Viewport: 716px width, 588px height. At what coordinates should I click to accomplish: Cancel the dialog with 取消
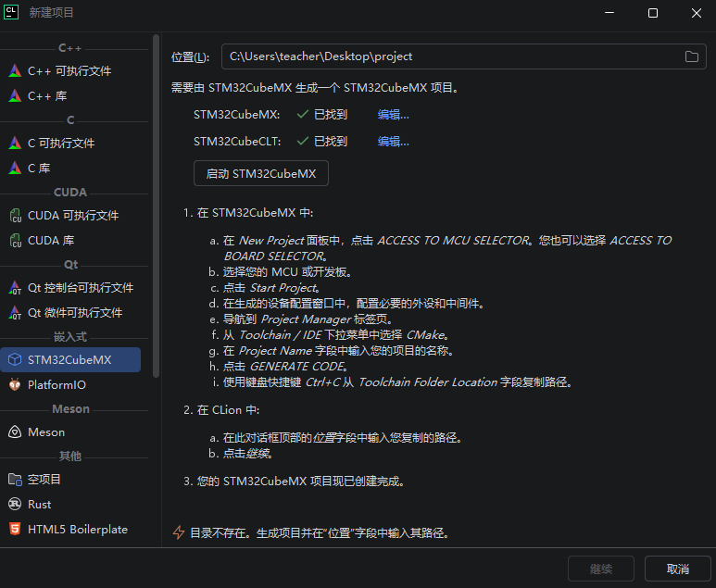point(678,569)
